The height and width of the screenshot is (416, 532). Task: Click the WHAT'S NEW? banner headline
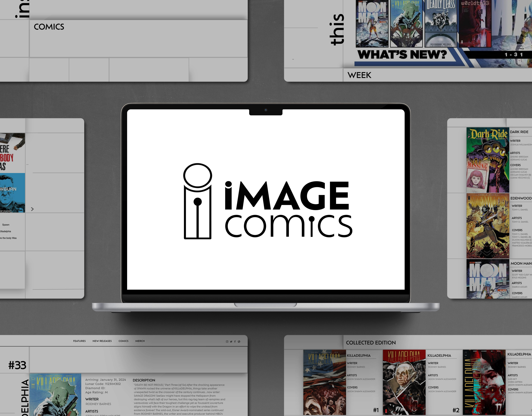402,54
